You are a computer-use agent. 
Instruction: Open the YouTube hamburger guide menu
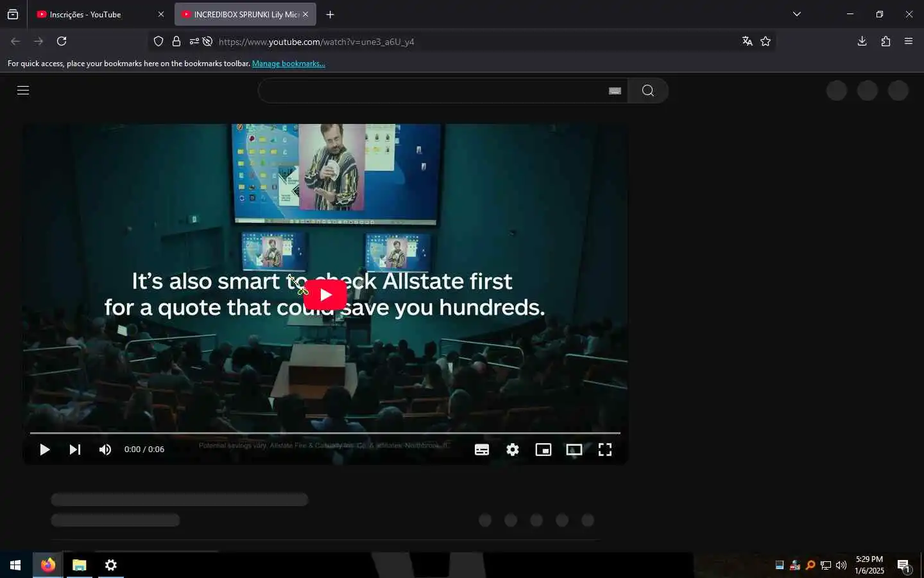(x=23, y=91)
